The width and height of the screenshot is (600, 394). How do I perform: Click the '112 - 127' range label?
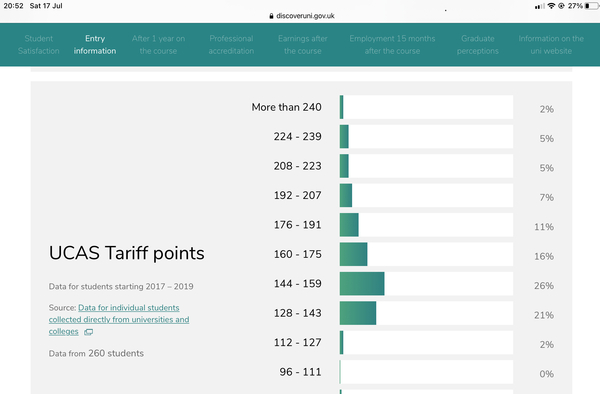tap(297, 342)
